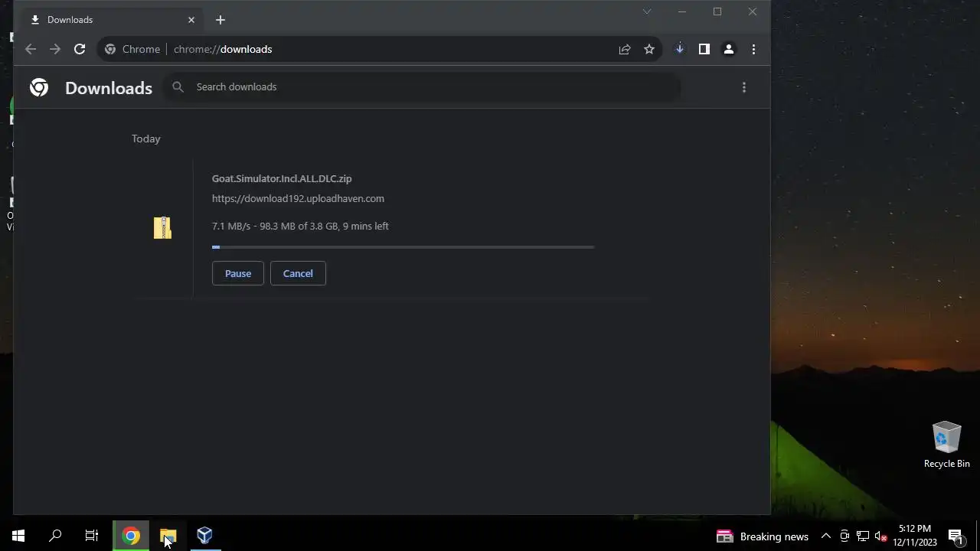Minimize the Chrome window

coord(682,11)
